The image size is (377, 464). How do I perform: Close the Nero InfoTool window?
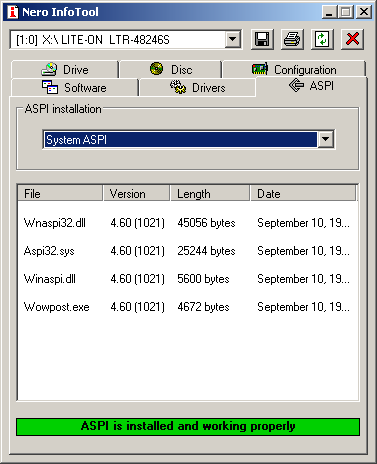364,12
